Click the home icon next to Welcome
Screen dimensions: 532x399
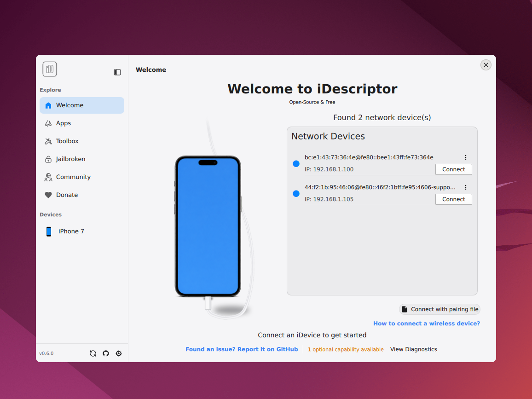48,105
